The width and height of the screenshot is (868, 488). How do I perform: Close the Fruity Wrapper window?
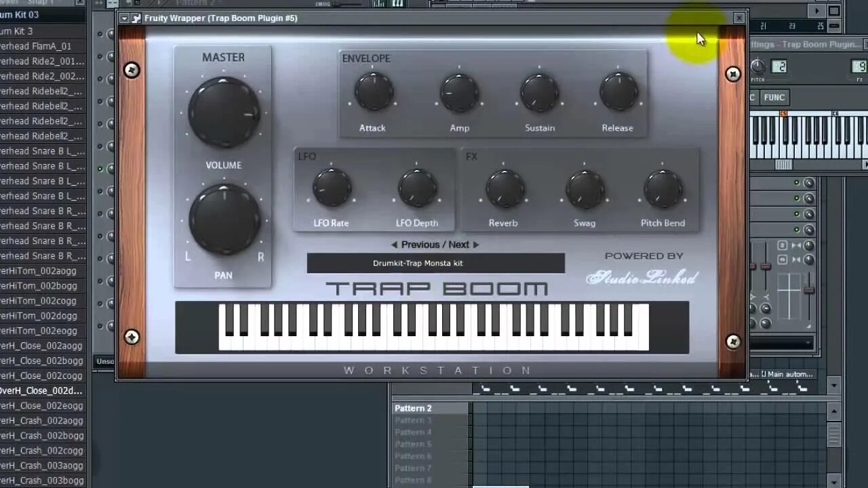739,18
